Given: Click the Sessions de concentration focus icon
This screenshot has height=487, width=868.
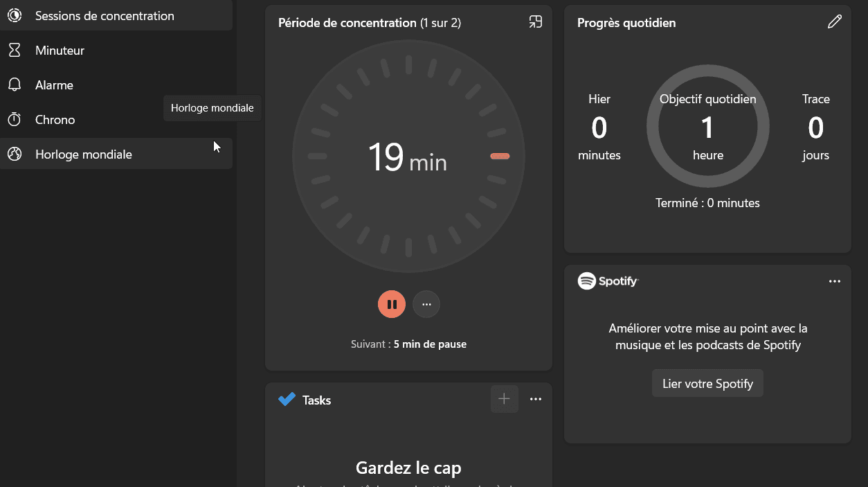Looking at the screenshot, I should 15,15.
